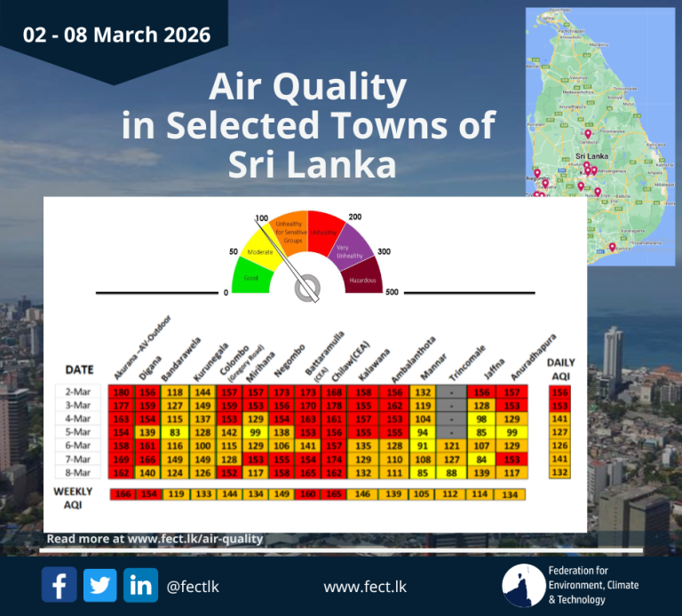Click the FECT circular logo
This screenshot has width=682, height=616.
tap(524, 586)
